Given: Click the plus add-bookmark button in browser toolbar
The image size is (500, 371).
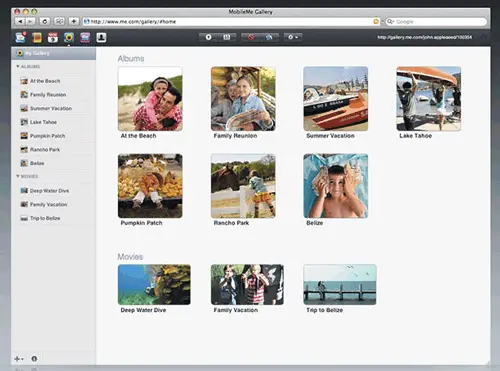Looking at the screenshot, I should 73,22.
